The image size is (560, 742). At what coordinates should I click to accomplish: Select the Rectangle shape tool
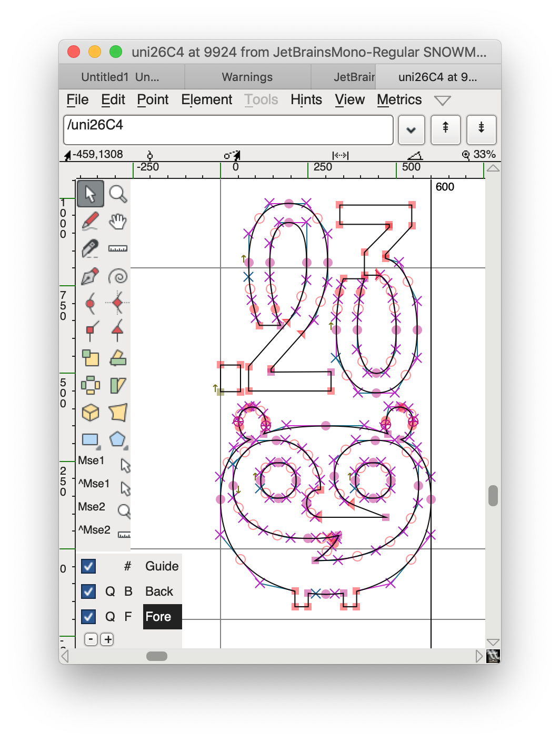tap(91, 440)
